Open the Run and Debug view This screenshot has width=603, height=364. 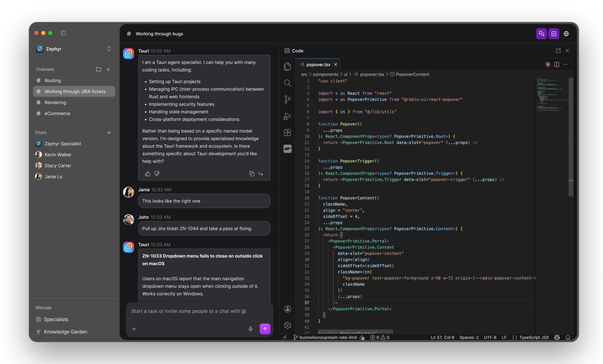(287, 116)
